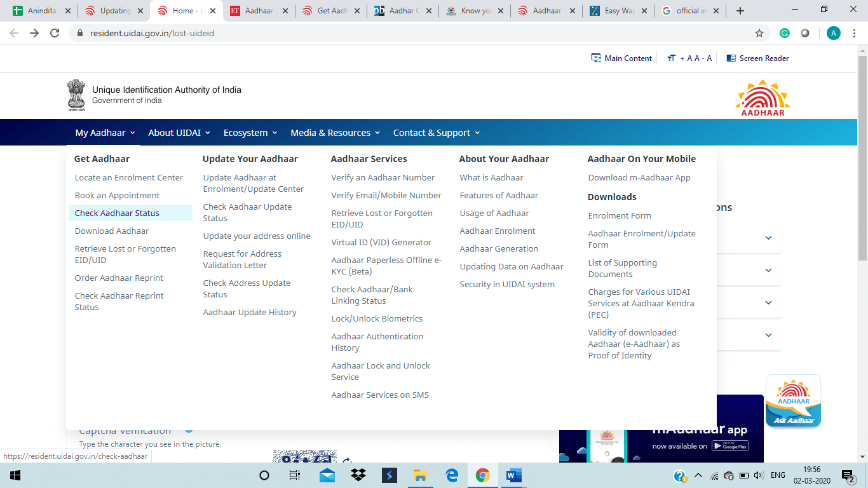Expand the first FAQ chevron on right
The height and width of the screenshot is (488, 868).
click(x=768, y=238)
